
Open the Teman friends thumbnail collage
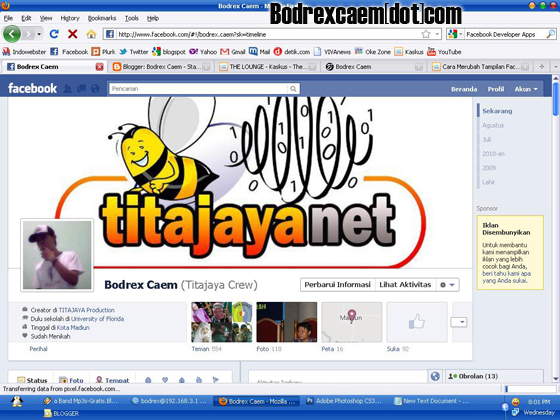[221, 322]
